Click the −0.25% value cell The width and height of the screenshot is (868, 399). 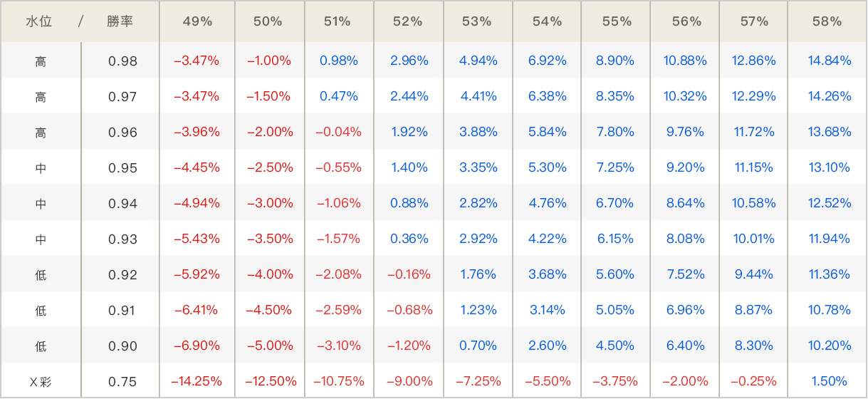[x=754, y=381]
